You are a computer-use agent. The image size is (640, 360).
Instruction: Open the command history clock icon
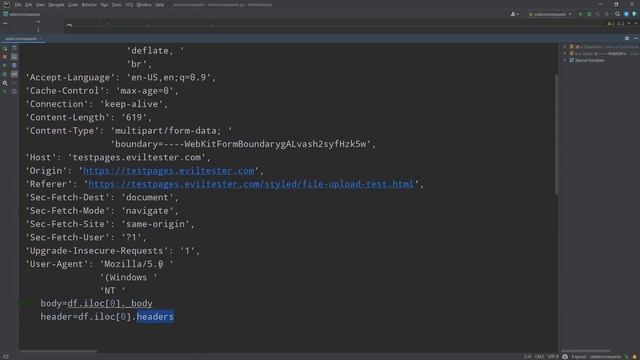(14, 91)
